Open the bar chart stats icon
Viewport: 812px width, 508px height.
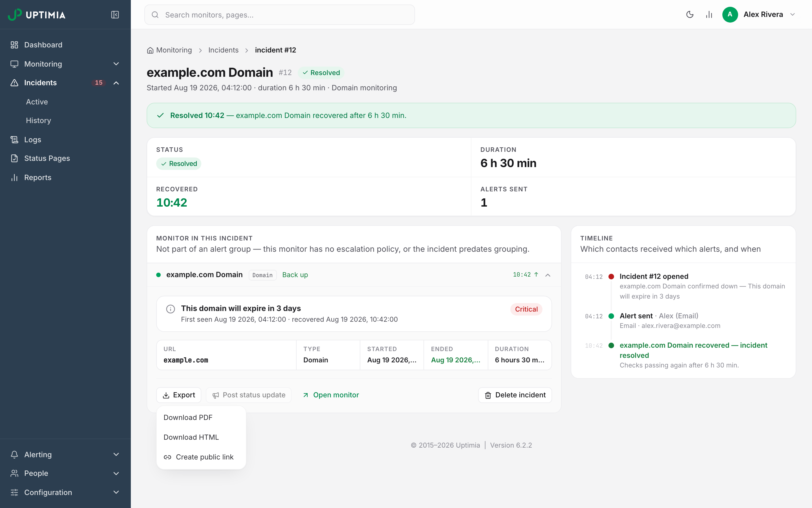709,14
